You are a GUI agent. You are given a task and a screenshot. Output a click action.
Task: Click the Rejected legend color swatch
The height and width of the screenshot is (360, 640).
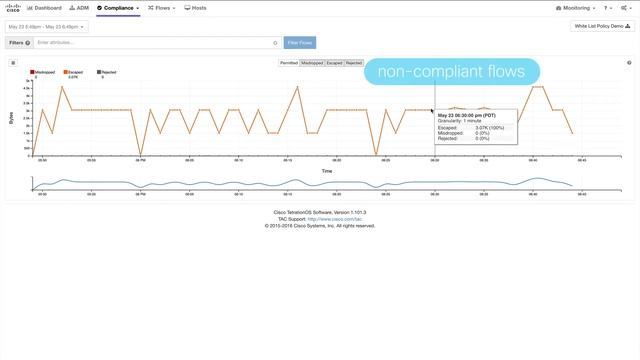(99, 72)
